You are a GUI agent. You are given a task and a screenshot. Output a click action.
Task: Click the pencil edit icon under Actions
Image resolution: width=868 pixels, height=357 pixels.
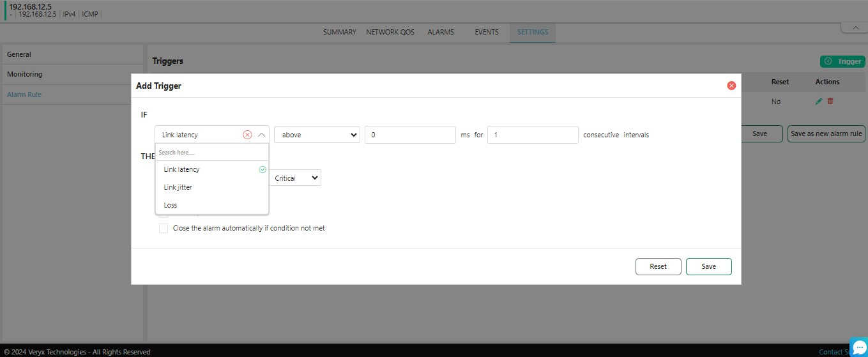819,102
